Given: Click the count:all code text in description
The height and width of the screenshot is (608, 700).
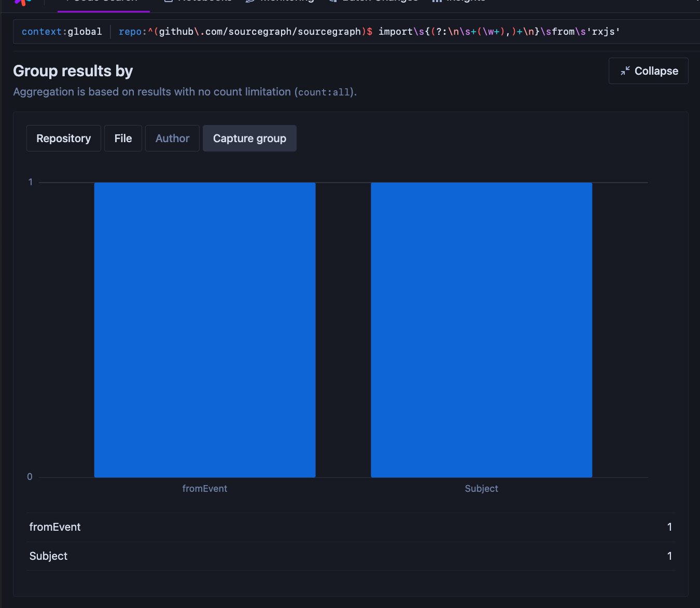Looking at the screenshot, I should [324, 92].
